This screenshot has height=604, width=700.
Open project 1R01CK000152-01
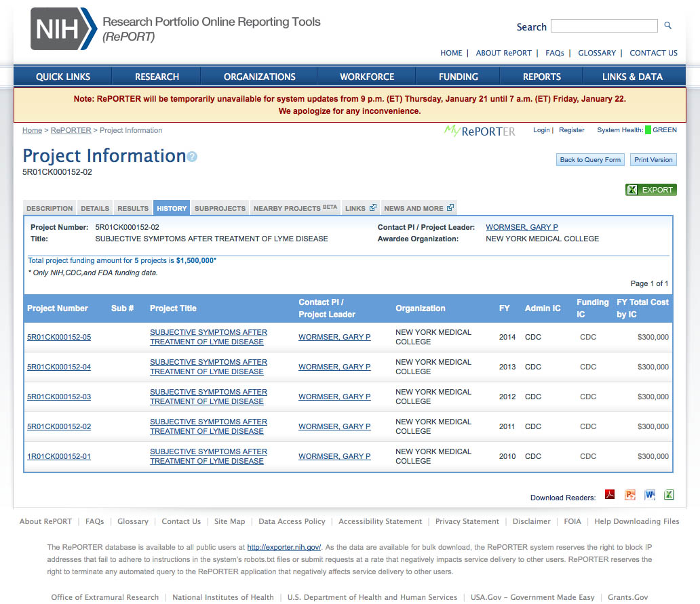coord(59,457)
